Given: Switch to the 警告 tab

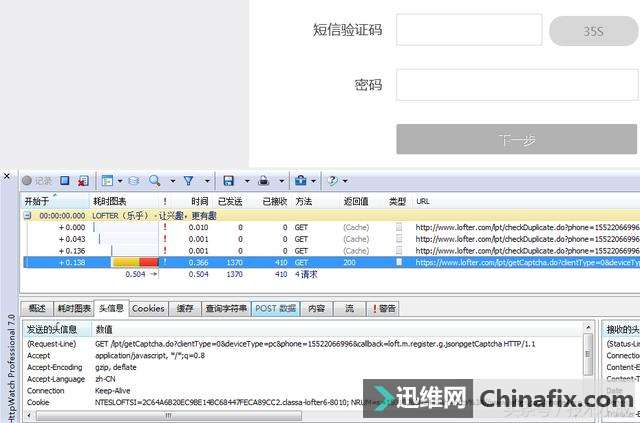Looking at the screenshot, I should tap(383, 308).
